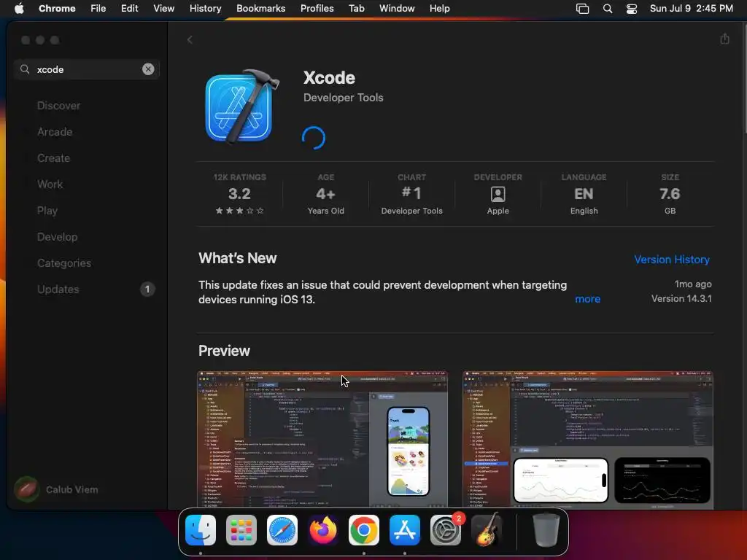
Task: Go back with the back chevron
Action: pyautogui.click(x=190, y=40)
